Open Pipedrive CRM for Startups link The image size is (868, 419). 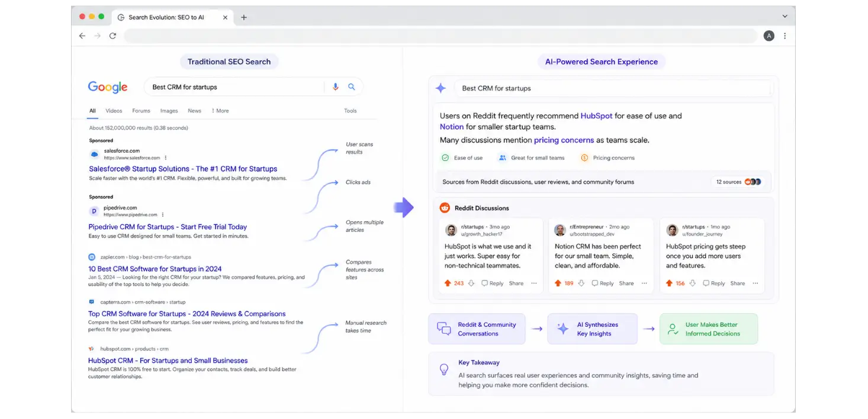[x=168, y=227]
